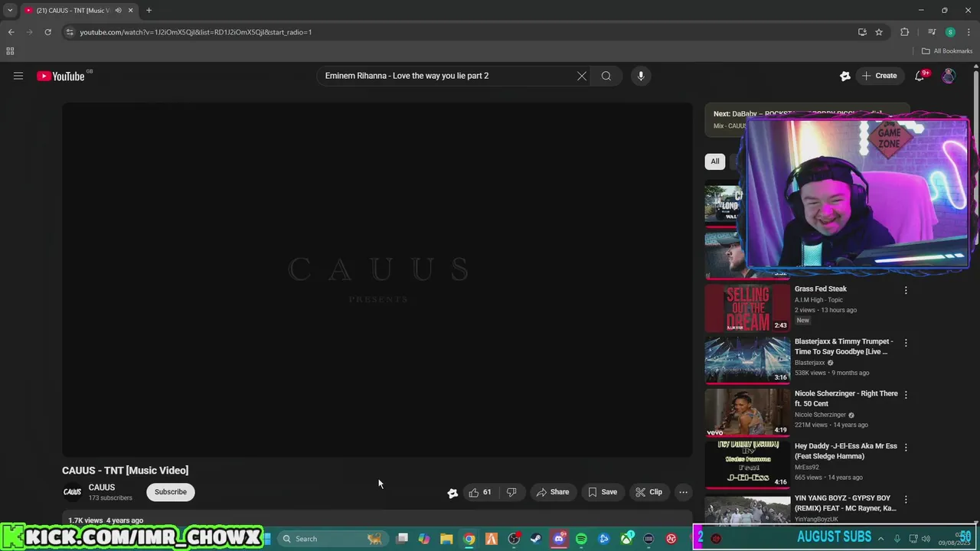Go back in browser history
The image size is (980, 551).
(x=11, y=32)
